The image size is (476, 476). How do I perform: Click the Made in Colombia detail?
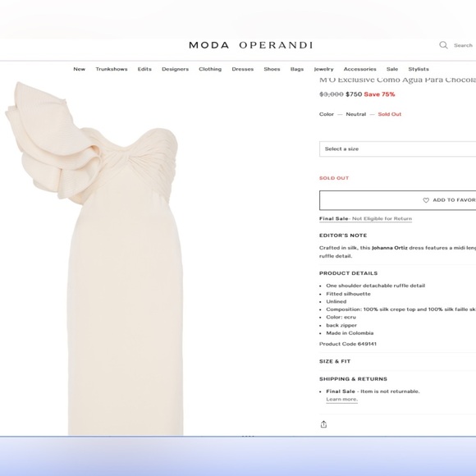350,333
